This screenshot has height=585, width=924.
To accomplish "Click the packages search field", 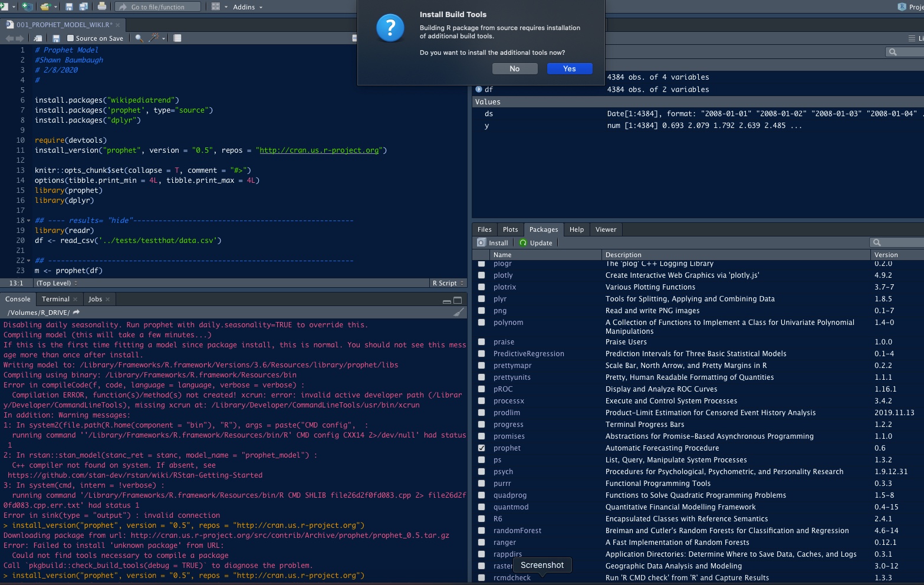I will click(897, 242).
